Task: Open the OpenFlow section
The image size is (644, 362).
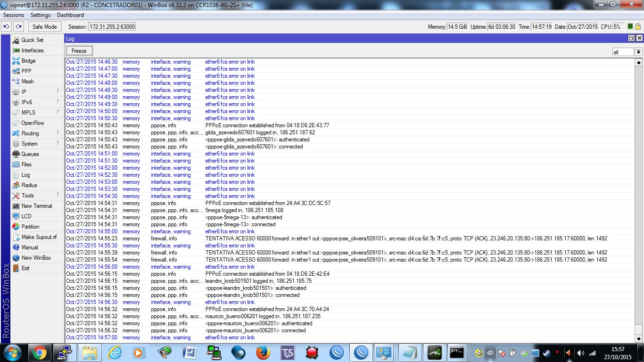Action: [33, 123]
